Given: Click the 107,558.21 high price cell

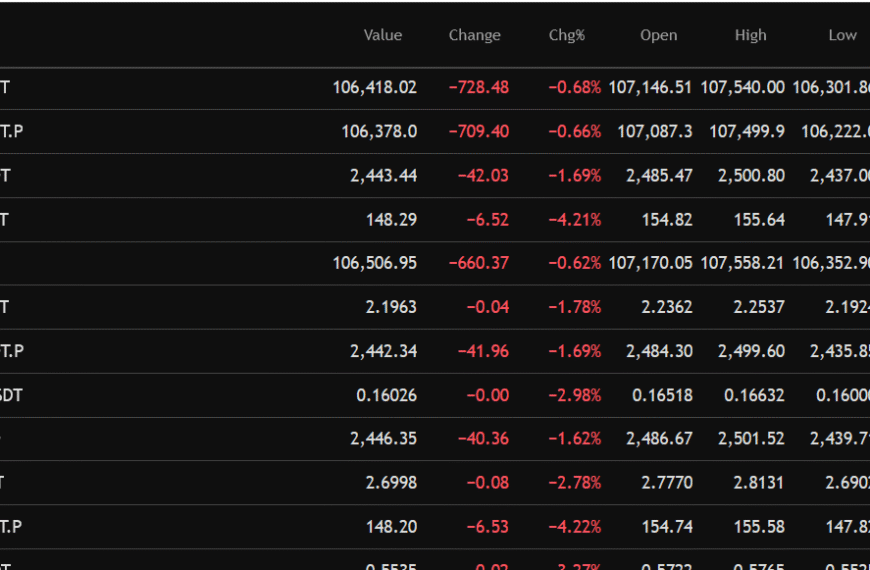Looking at the screenshot, I should pos(742,263).
